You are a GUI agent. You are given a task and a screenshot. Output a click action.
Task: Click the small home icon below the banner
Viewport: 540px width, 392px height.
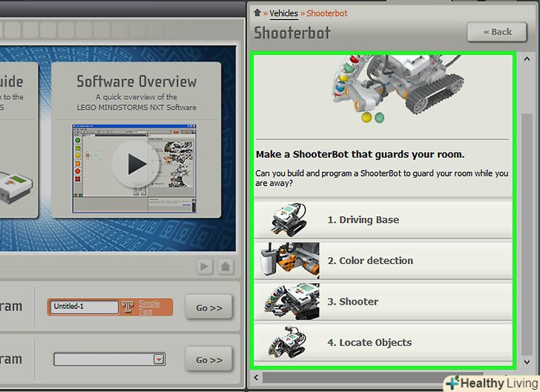(225, 267)
